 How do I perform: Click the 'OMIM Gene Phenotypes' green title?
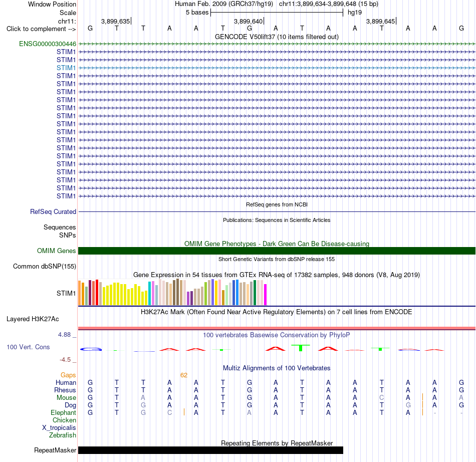pos(277,244)
